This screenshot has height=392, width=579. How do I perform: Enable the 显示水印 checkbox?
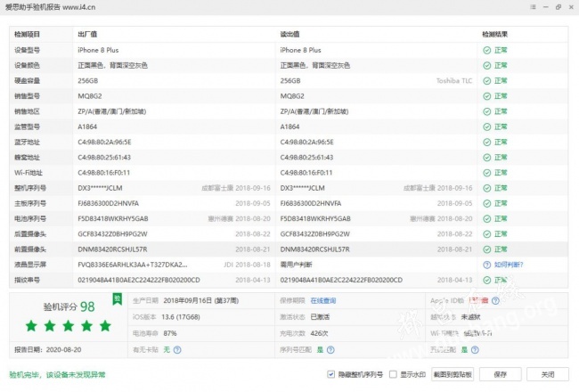[393, 374]
